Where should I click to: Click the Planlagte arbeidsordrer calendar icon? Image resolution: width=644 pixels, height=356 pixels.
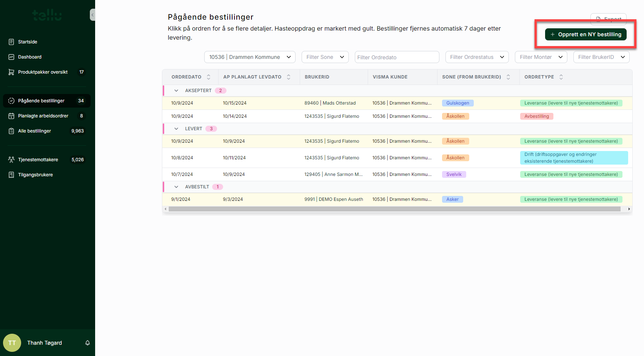pos(11,116)
